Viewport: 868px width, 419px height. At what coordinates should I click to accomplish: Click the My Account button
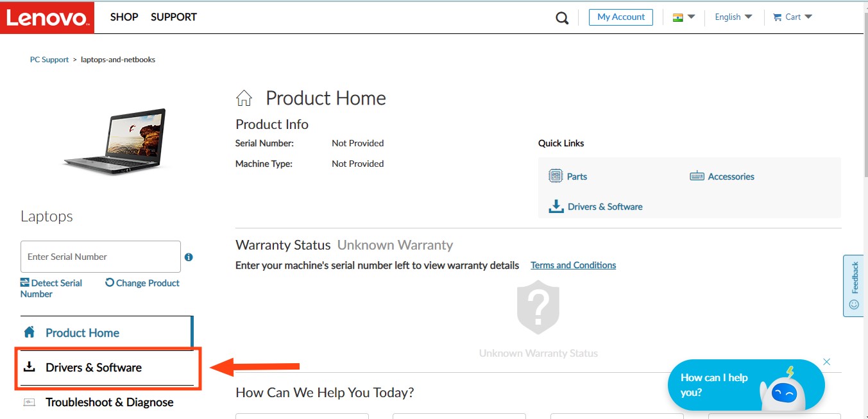click(x=620, y=17)
